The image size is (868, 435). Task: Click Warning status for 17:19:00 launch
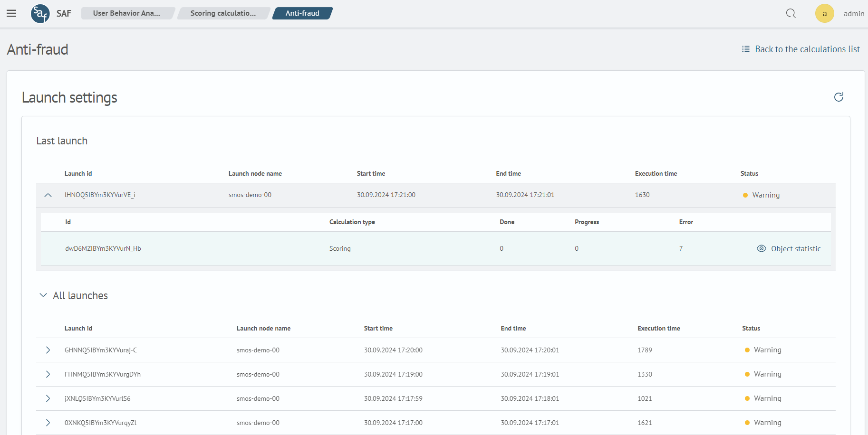[x=763, y=374]
